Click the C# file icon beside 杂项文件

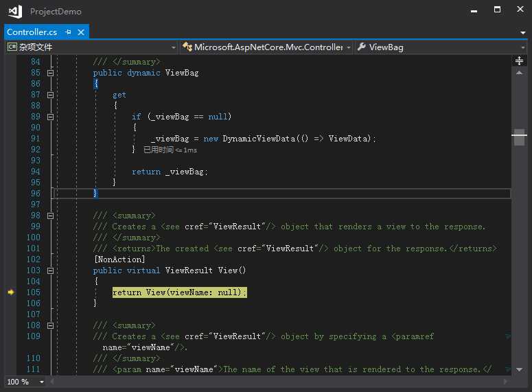[x=12, y=47]
